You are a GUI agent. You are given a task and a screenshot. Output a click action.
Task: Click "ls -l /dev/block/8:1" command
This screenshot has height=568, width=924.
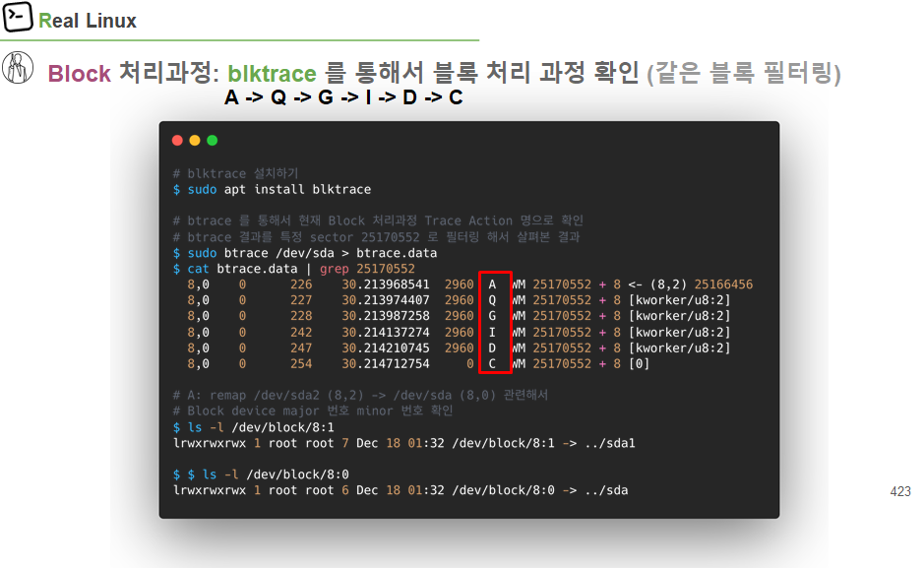261,428
